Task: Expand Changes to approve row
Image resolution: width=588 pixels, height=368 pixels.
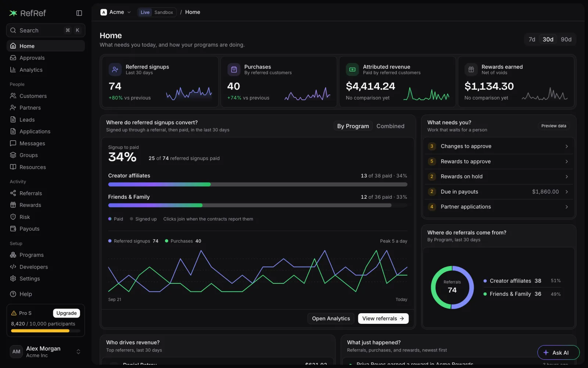Action: pyautogui.click(x=498, y=146)
